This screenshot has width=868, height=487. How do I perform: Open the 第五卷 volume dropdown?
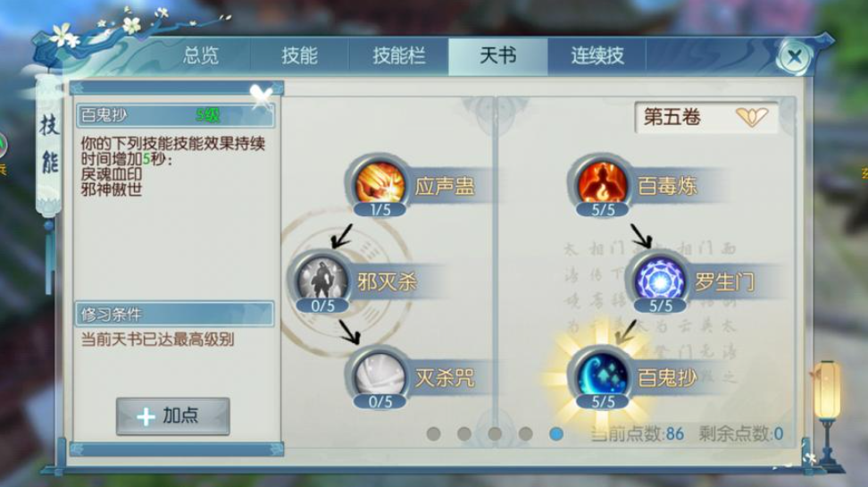705,117
